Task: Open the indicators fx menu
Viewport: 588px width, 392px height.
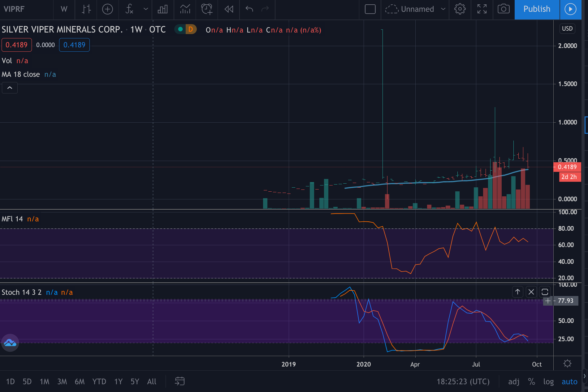Action: pyautogui.click(x=129, y=9)
